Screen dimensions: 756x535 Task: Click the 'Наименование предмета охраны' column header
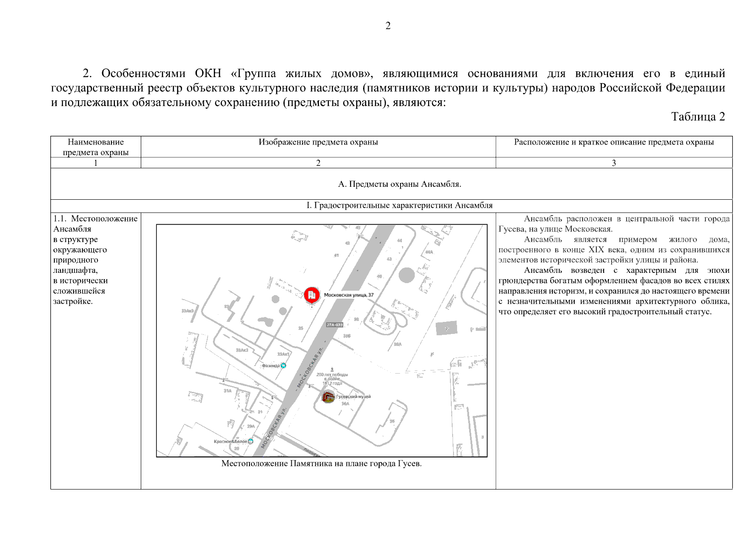pos(96,147)
